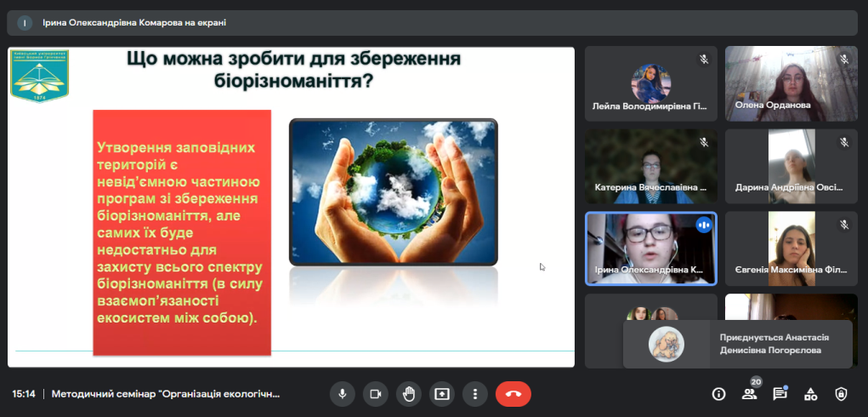Viewport: 868px width, 417px height.
Task: Click meeting title 'Методичний семінар' text
Action: (166, 394)
